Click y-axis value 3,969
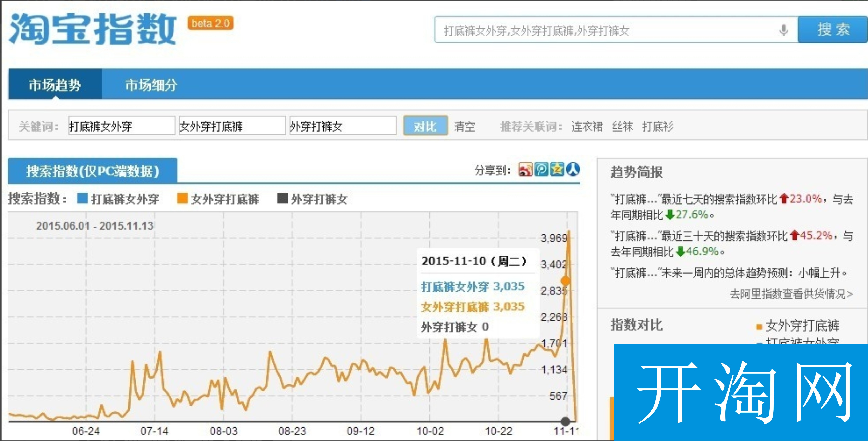The width and height of the screenshot is (868, 441). [x=554, y=238]
